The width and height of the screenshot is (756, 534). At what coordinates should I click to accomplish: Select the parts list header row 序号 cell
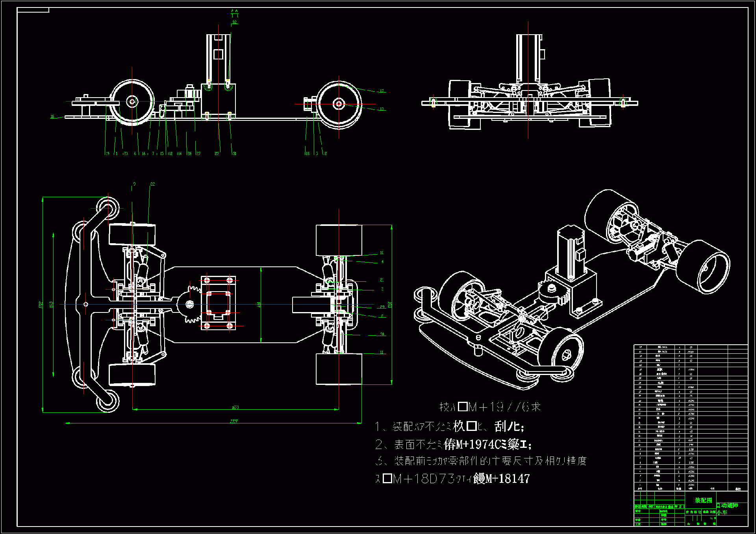click(640, 488)
